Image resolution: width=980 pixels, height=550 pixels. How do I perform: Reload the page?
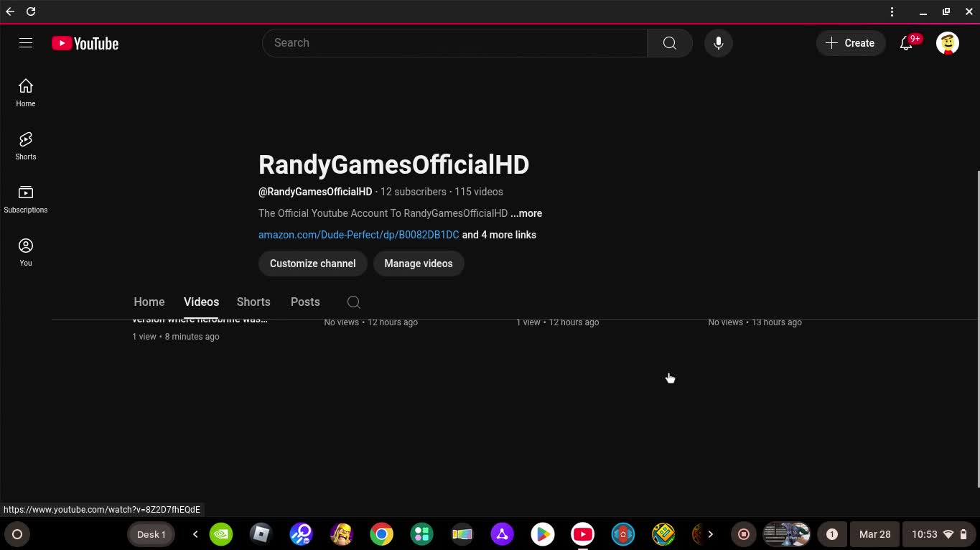tap(31, 11)
